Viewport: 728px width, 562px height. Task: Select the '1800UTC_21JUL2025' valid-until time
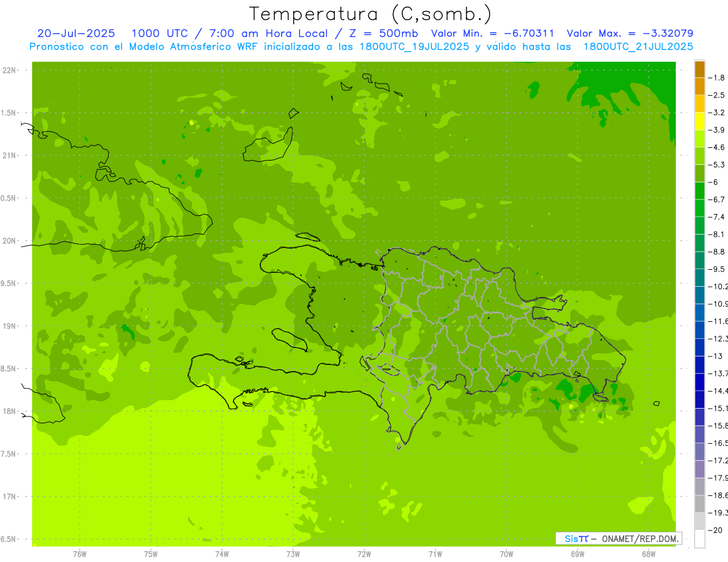pos(638,47)
